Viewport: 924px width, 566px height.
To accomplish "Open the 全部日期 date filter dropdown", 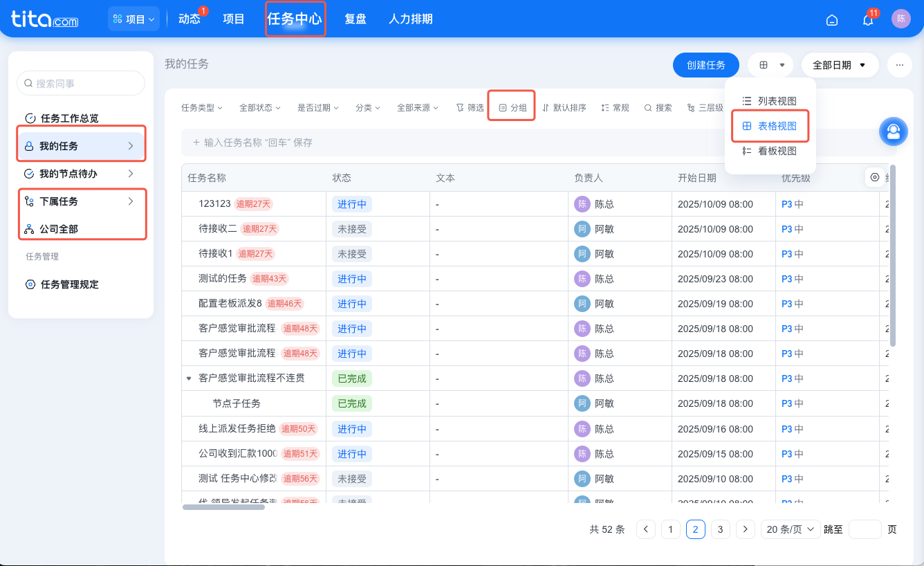I will 840,64.
